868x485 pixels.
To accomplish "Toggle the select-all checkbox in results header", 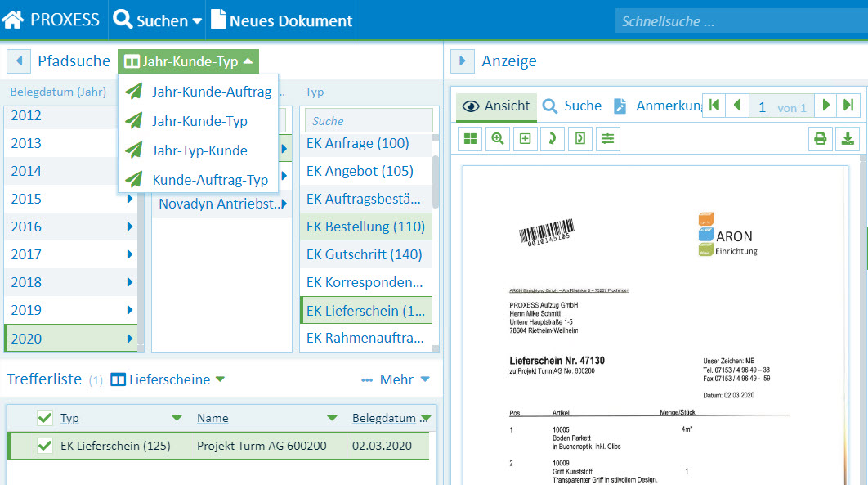I will click(x=45, y=418).
